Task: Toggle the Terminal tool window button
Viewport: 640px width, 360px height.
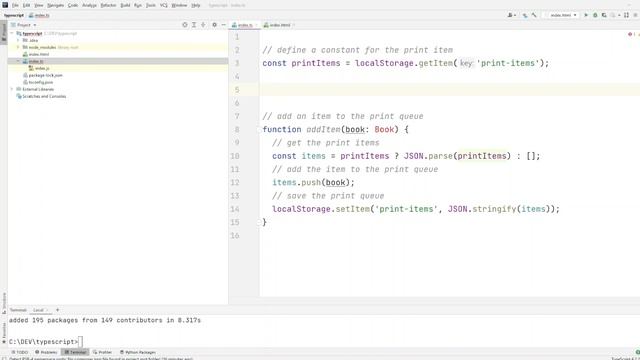Action: pos(75,352)
